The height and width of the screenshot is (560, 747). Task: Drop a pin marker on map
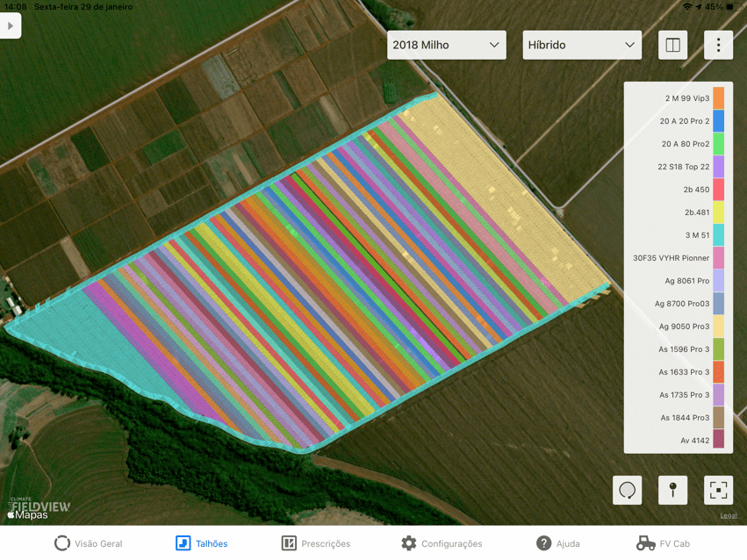pos(673,490)
